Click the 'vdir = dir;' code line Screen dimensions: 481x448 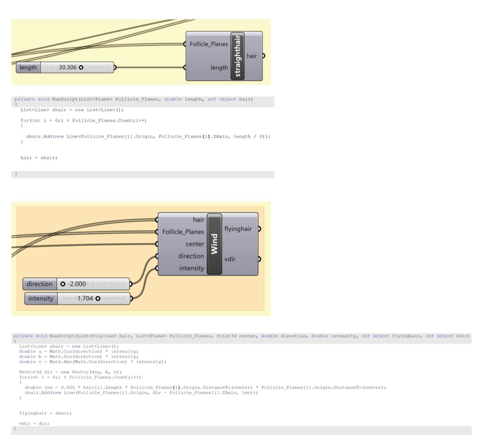coord(34,424)
